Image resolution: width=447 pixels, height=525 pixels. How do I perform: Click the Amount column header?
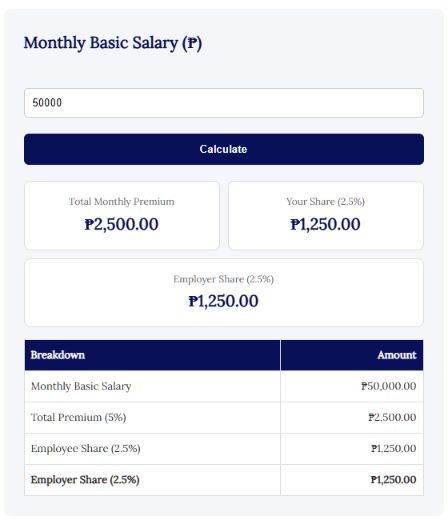coord(352,355)
